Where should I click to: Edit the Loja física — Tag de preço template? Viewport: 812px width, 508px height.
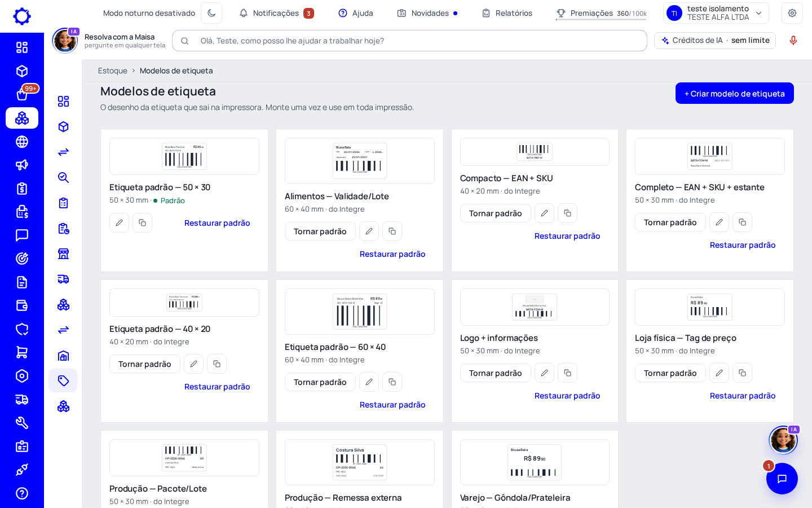719,373
